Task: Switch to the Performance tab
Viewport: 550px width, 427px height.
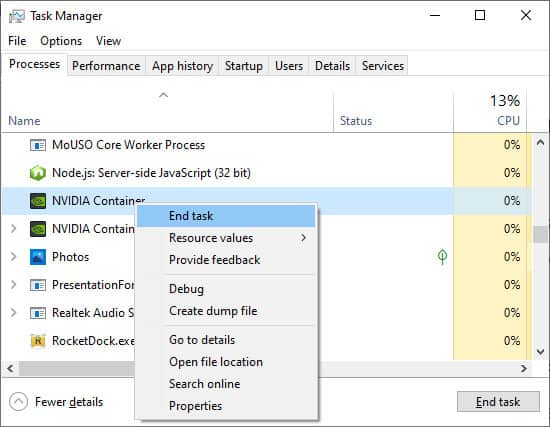Action: (106, 66)
